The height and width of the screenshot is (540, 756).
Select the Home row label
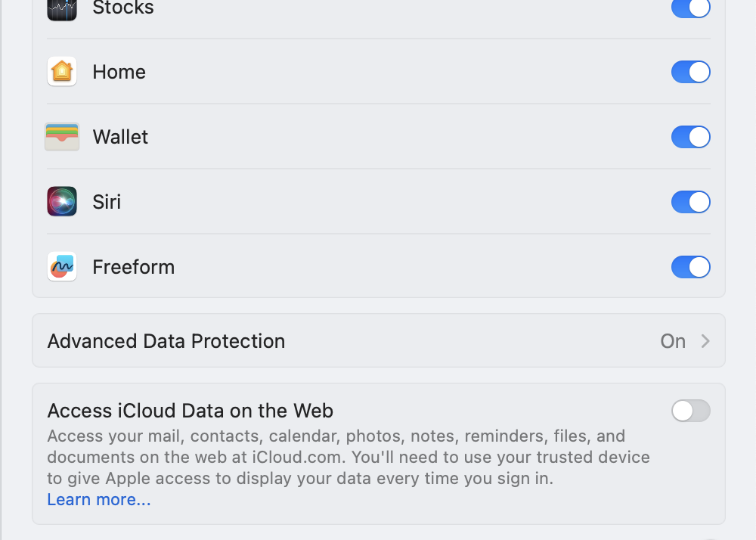[119, 72]
